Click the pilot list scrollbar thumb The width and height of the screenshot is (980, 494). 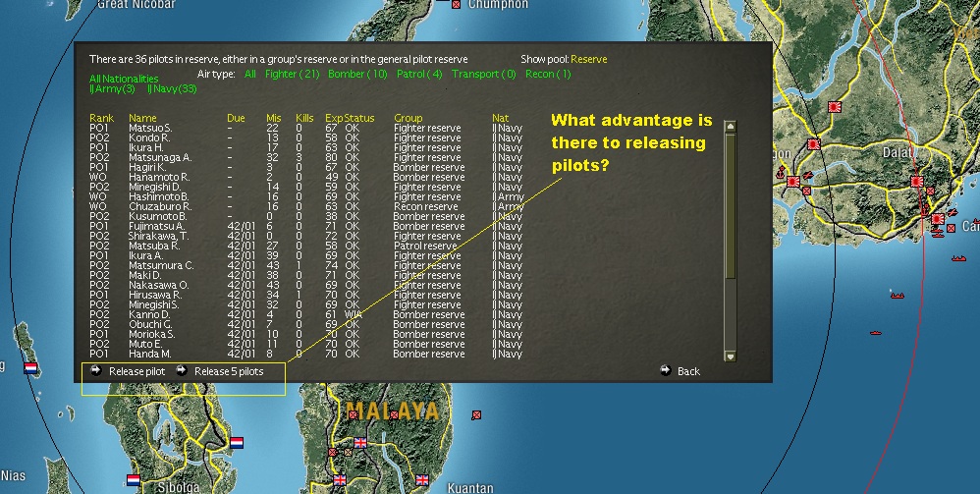[x=730, y=206]
